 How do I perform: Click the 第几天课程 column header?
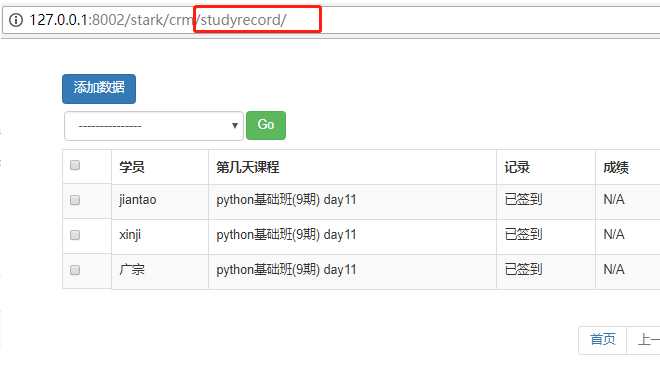point(248,167)
